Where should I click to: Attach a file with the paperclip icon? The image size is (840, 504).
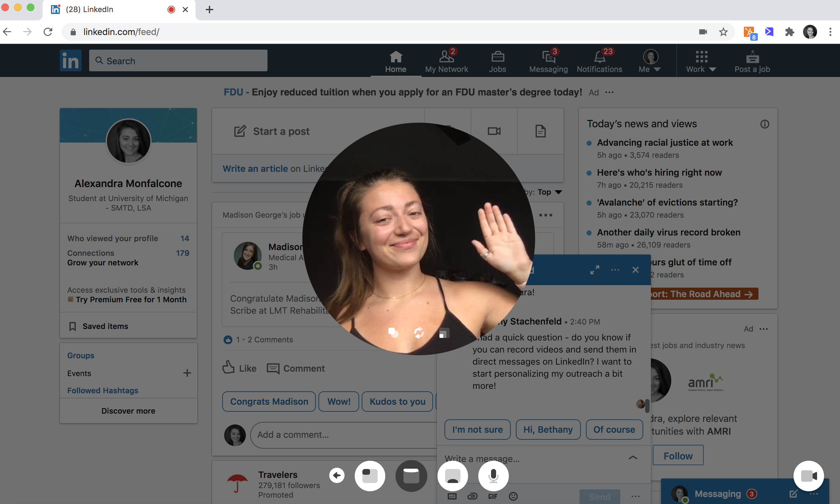click(x=472, y=496)
